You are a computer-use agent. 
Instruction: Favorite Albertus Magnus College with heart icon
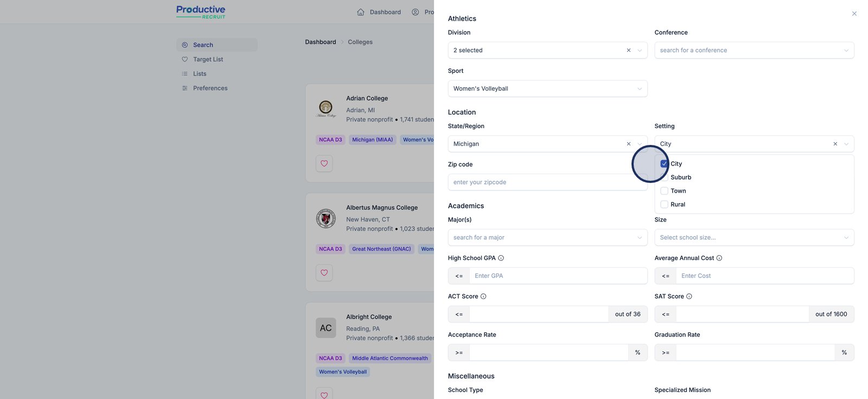point(324,273)
